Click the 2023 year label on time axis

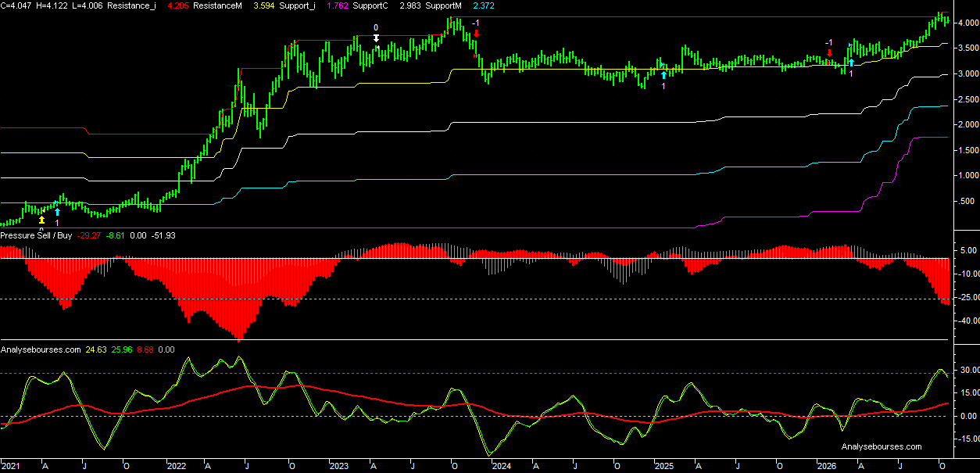[338, 466]
